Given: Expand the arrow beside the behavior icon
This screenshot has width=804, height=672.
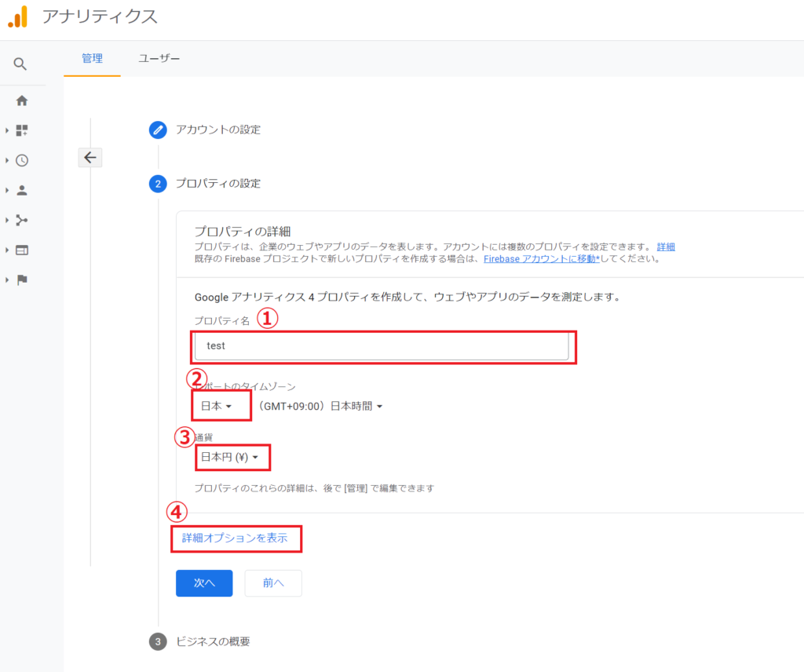Looking at the screenshot, I should [7, 250].
